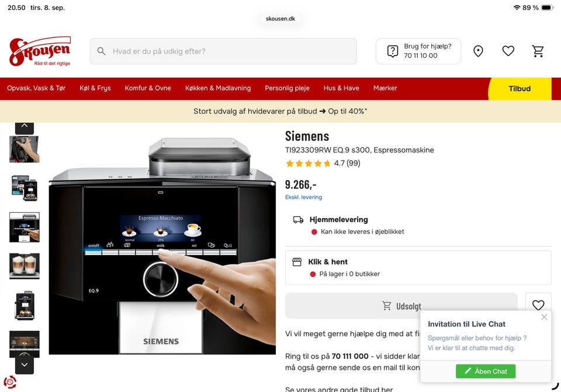Click the Siemens brand heading

307,136
